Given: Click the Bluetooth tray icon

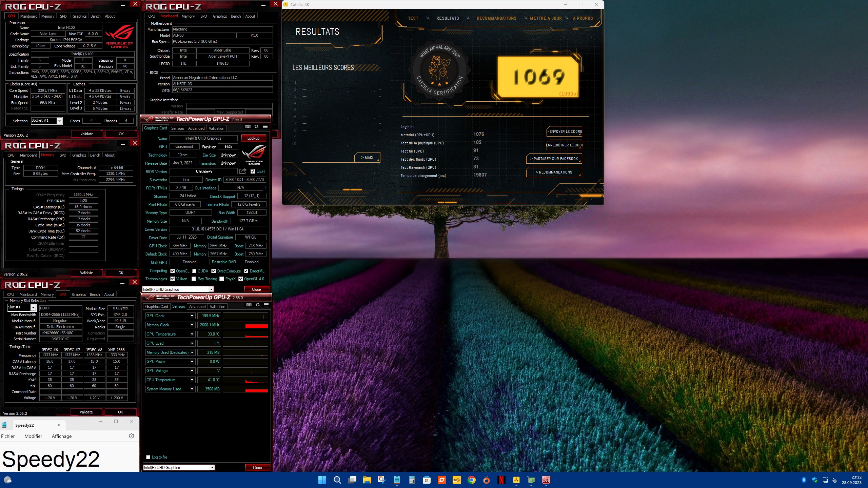Looking at the screenshot, I should [804, 480].
